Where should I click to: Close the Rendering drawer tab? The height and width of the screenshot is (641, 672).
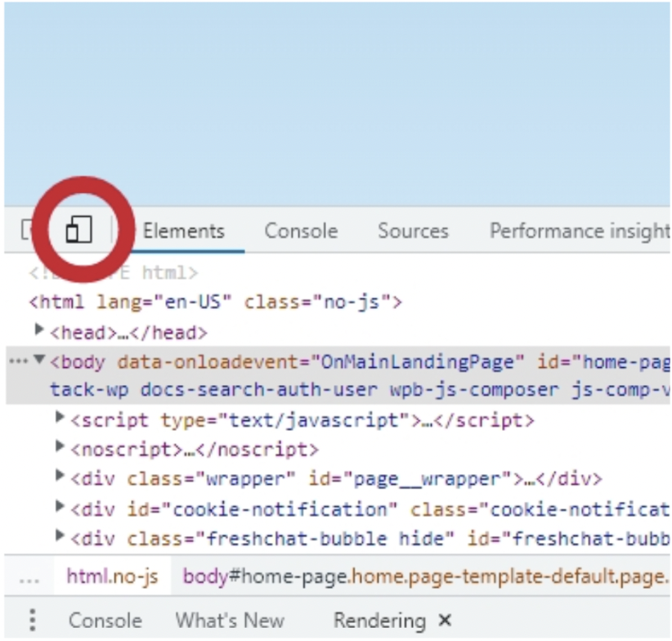click(446, 620)
